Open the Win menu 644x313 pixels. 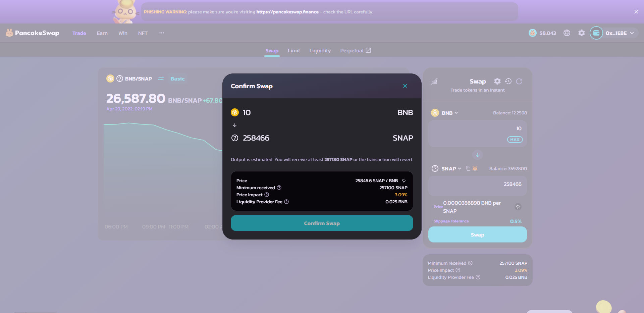pos(123,33)
